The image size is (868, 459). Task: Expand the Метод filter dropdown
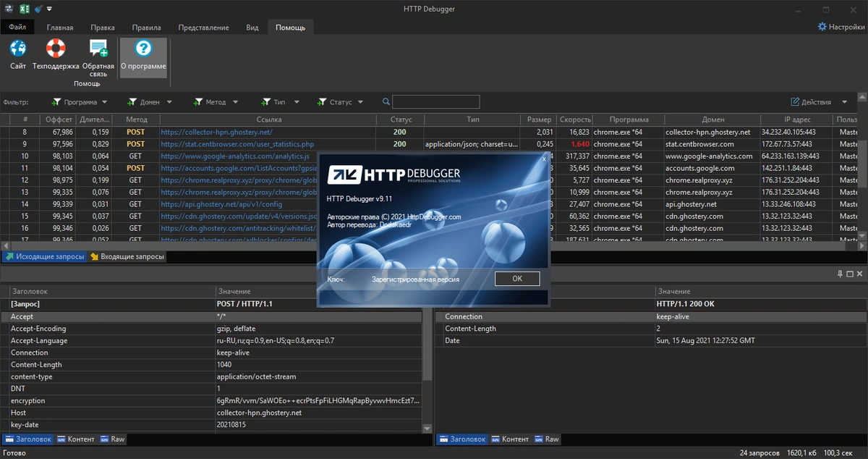234,102
